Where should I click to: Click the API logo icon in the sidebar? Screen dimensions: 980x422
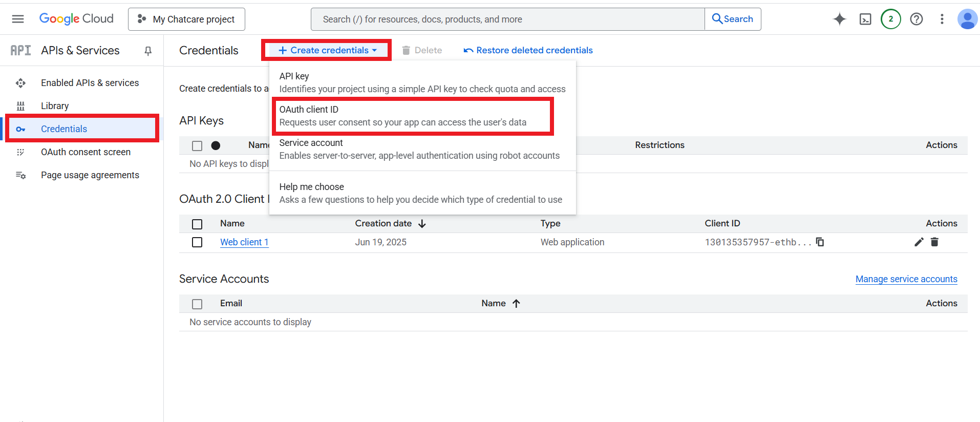click(x=20, y=50)
